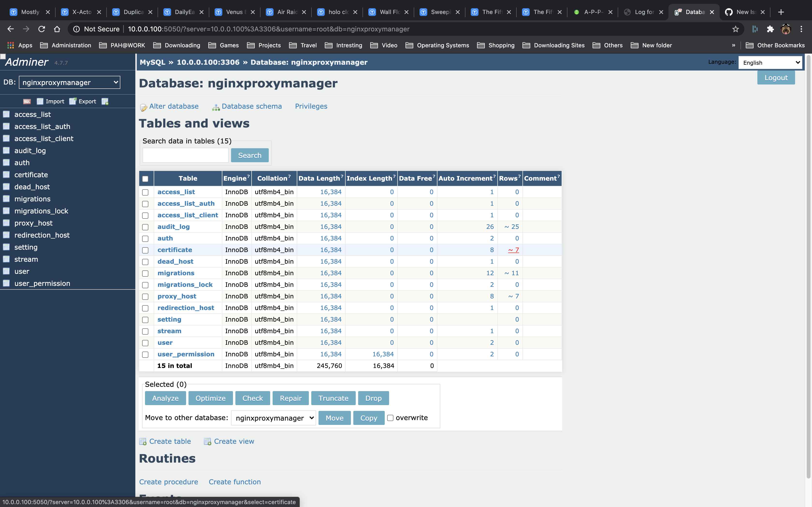
Task: Open the DB selector showing nginxproxymanager
Action: pos(69,82)
